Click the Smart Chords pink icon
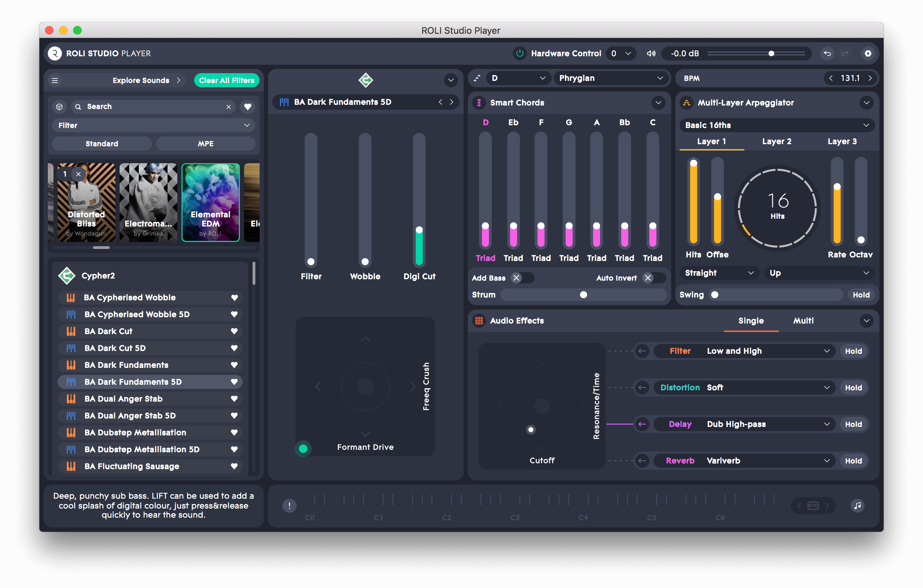923x588 pixels. point(479,102)
